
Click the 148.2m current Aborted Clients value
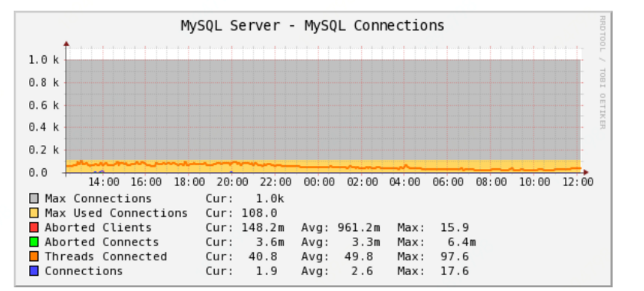(x=263, y=228)
